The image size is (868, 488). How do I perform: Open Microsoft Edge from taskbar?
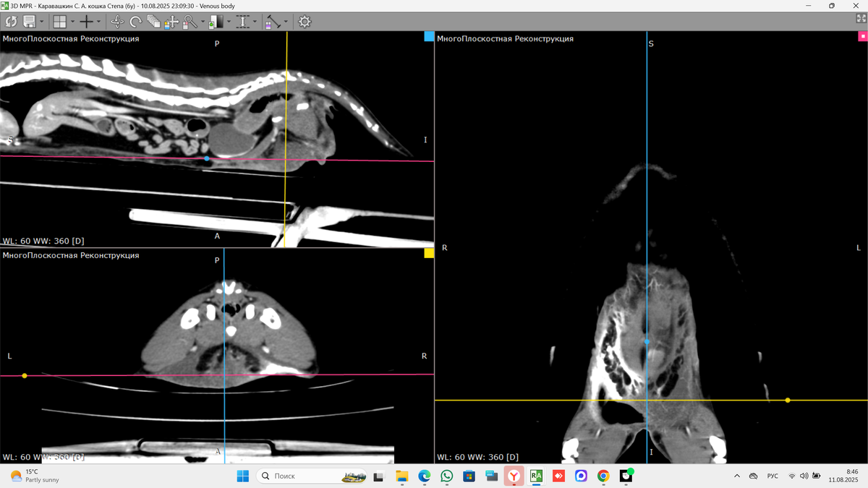425,476
